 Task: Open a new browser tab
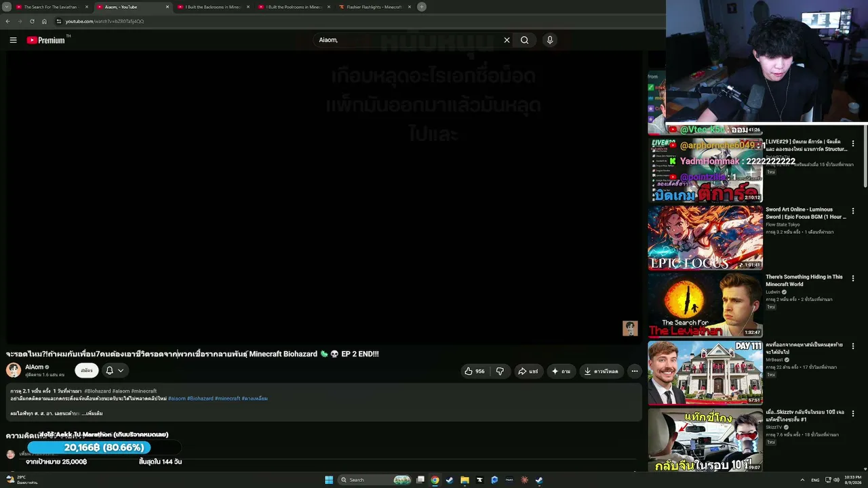coord(422,7)
